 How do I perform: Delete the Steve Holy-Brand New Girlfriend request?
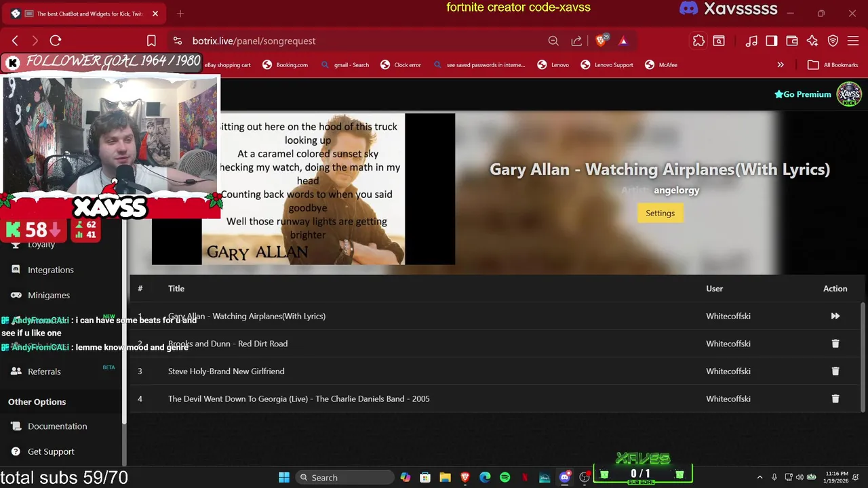tap(835, 371)
